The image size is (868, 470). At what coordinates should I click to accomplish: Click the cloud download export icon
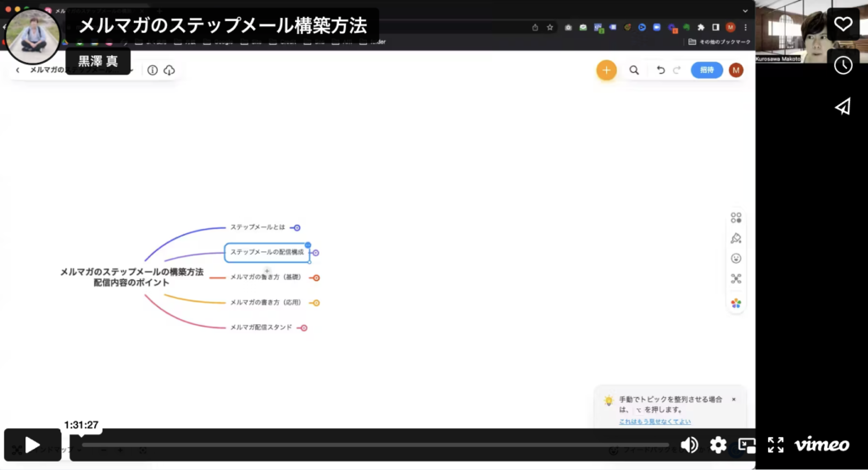170,70
